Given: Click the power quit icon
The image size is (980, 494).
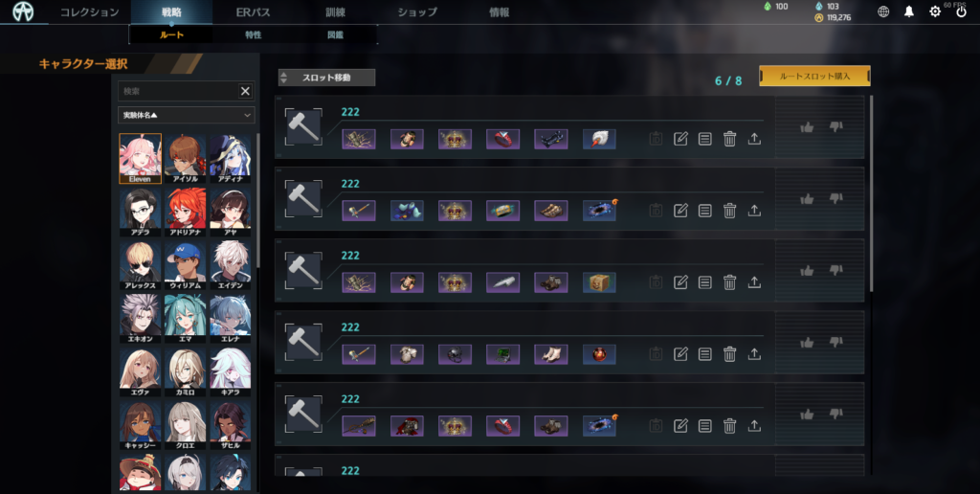Looking at the screenshot, I should [961, 11].
